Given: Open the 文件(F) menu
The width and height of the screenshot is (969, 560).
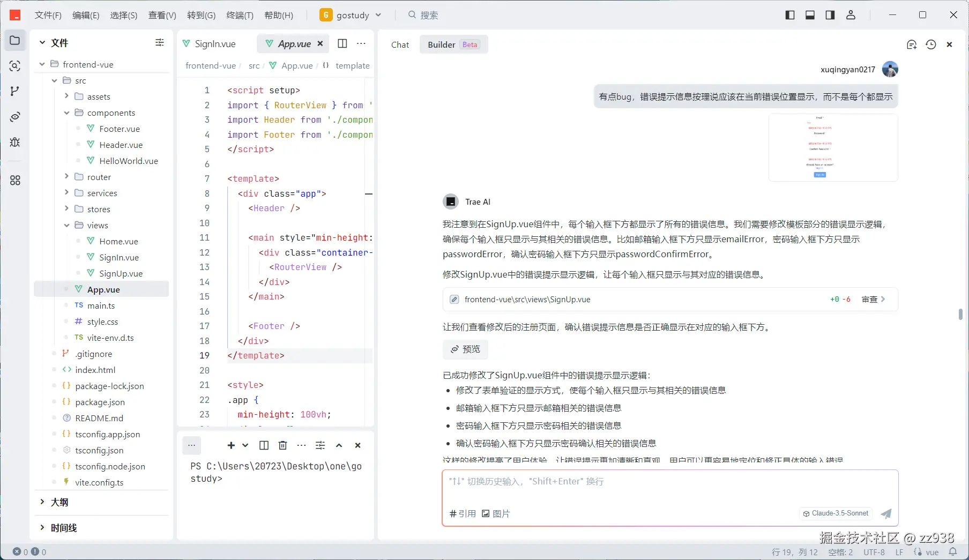Looking at the screenshot, I should click(x=48, y=15).
